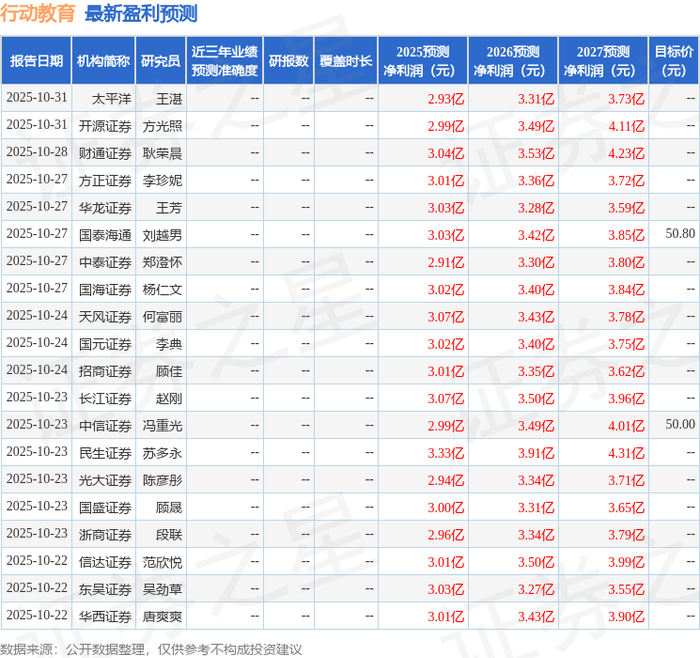The image size is (700, 658).
Task: Select the 中信证券 institution cell
Action: [x=105, y=425]
